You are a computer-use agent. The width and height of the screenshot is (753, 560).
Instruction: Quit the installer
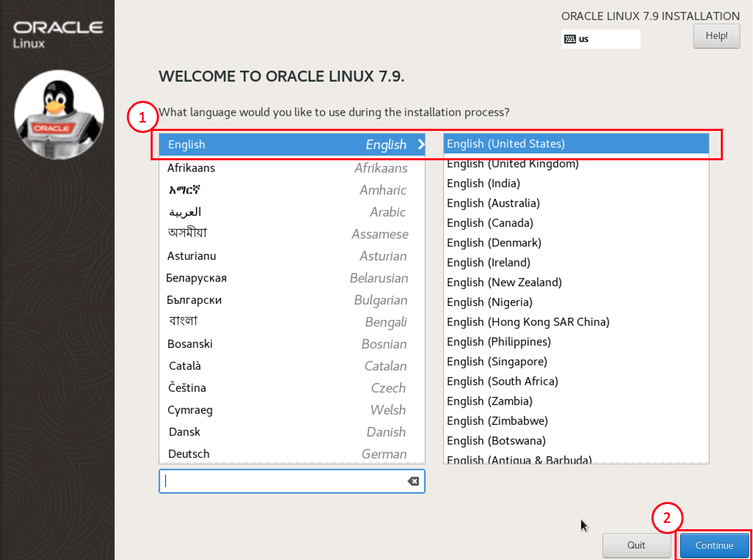pyautogui.click(x=636, y=545)
